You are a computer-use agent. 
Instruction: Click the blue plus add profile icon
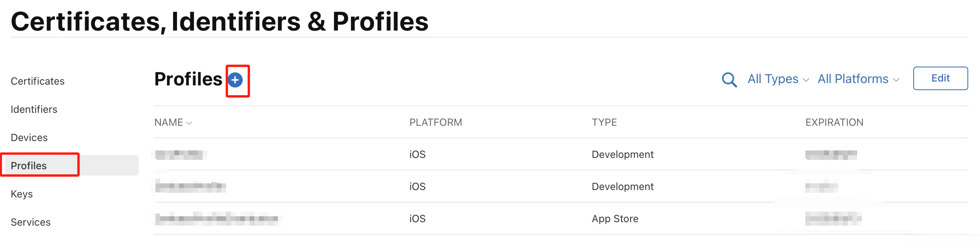point(235,80)
